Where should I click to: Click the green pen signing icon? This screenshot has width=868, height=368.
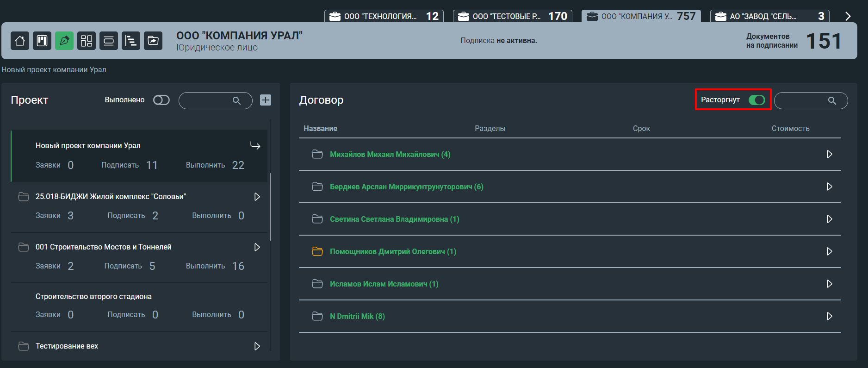64,41
